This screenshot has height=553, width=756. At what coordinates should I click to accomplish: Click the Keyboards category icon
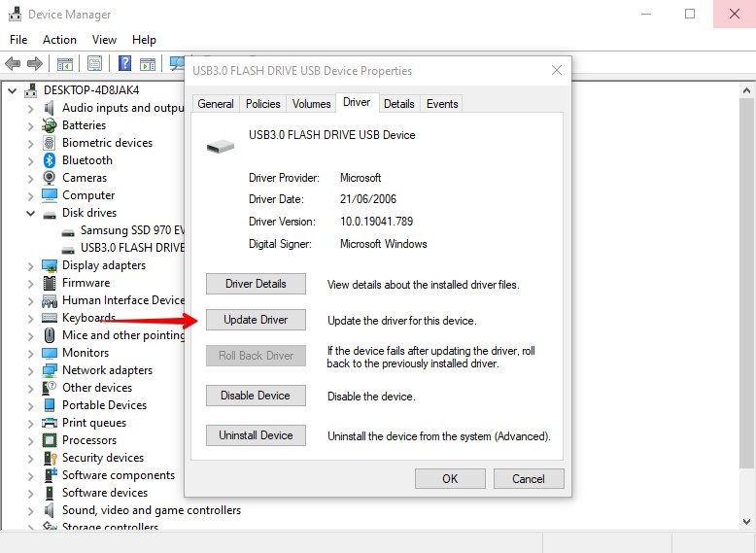[50, 318]
